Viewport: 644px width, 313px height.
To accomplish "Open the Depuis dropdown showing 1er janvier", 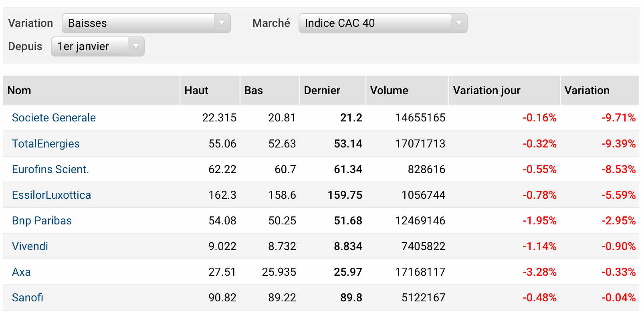I will pyautogui.click(x=97, y=46).
